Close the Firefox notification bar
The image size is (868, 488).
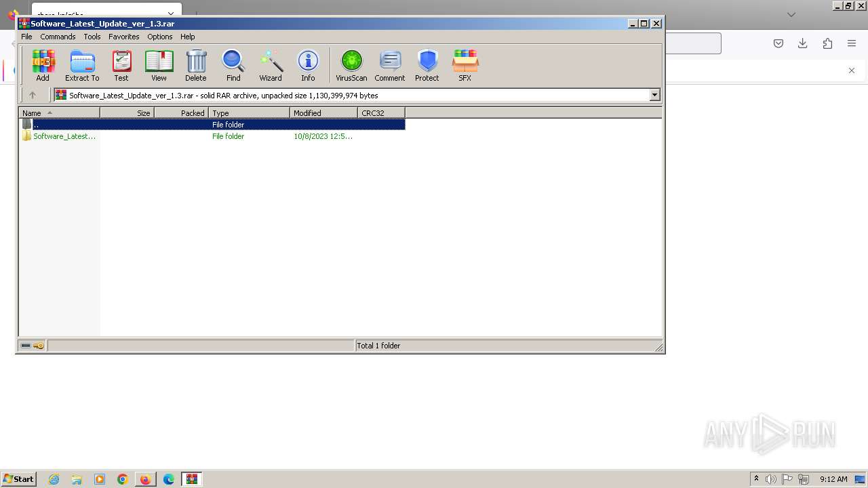[852, 70]
